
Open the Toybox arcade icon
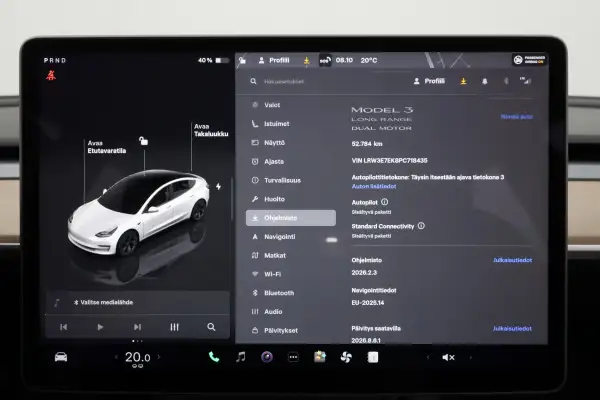coord(320,357)
